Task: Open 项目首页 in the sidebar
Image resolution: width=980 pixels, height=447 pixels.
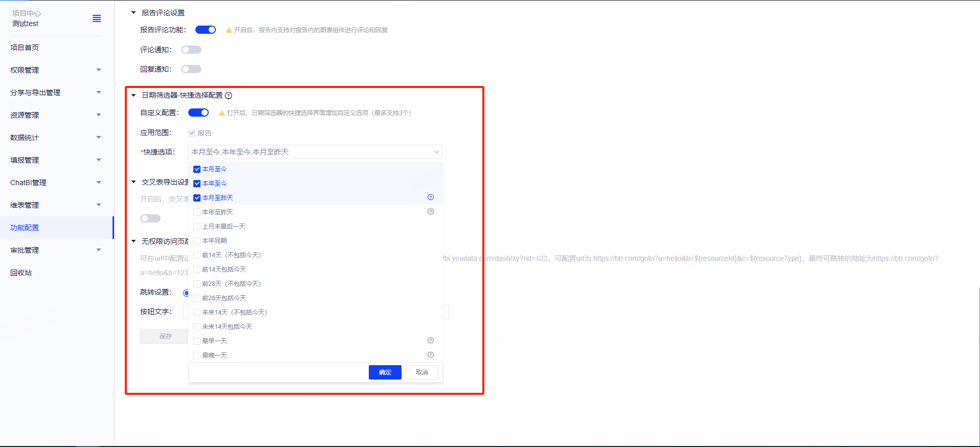Action: [x=25, y=48]
